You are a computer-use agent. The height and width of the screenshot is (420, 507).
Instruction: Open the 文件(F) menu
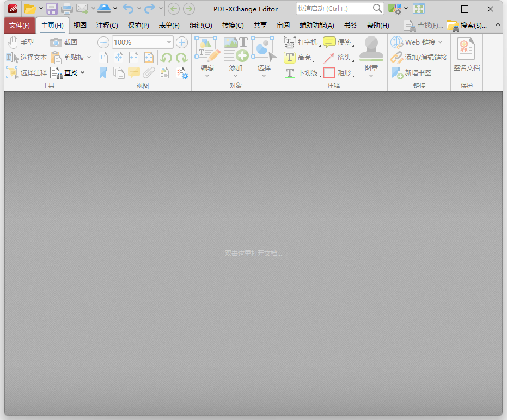(20, 25)
